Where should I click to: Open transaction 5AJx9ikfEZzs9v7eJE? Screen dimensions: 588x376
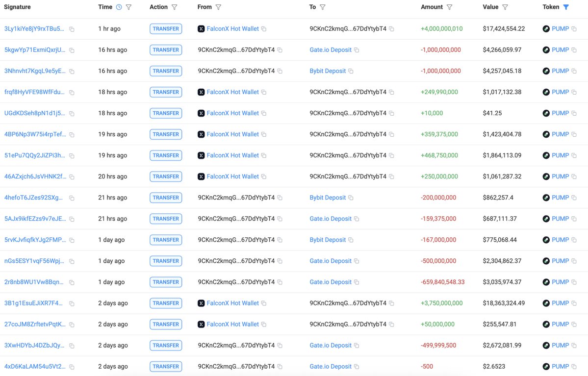point(35,219)
